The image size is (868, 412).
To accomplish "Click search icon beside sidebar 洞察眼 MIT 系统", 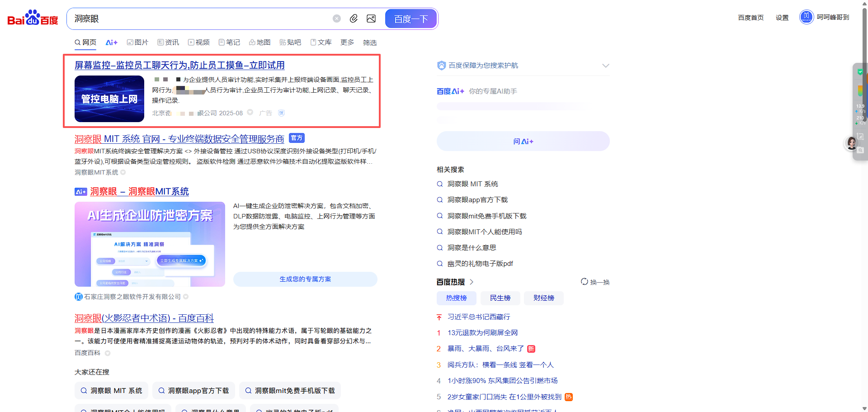I will coord(439,184).
